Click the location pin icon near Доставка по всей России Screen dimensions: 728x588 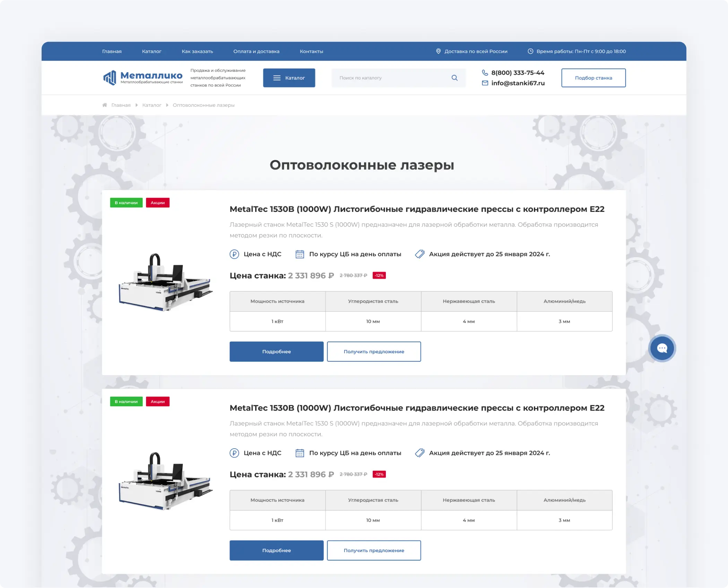(x=439, y=51)
